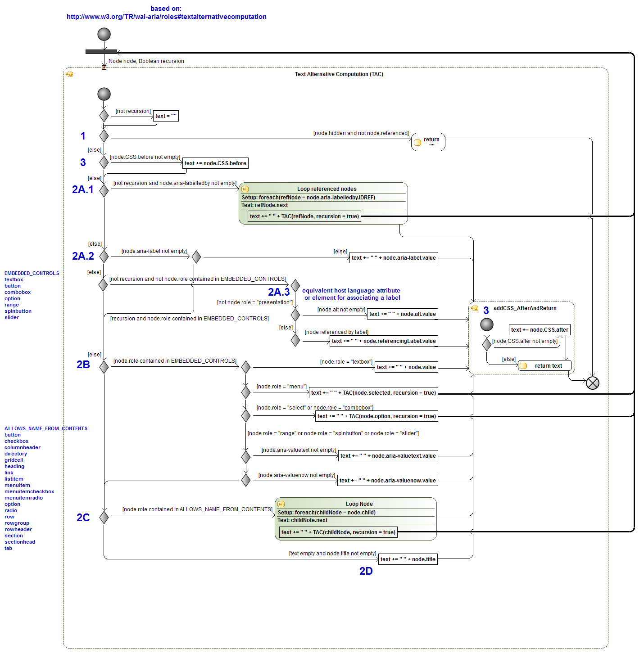Image resolution: width=644 pixels, height=653 pixels.
Task: Click the initial node inside addCSS_AfterAndReturn
Action: point(487,324)
